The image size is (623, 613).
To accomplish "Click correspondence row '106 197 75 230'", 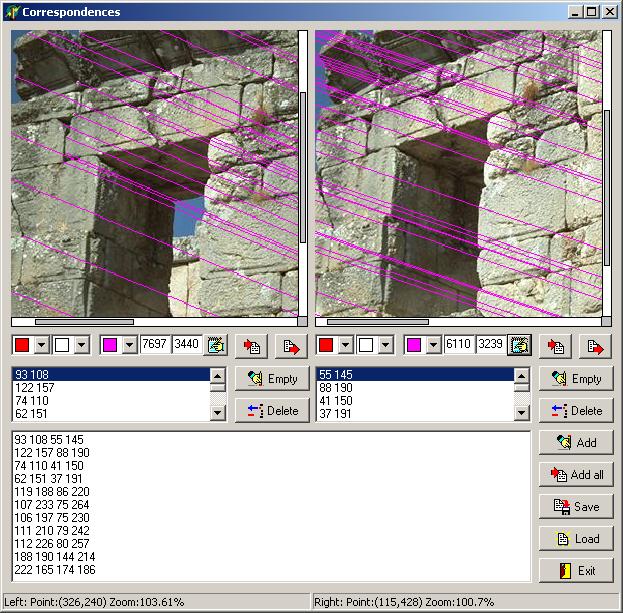I will (x=52, y=518).
